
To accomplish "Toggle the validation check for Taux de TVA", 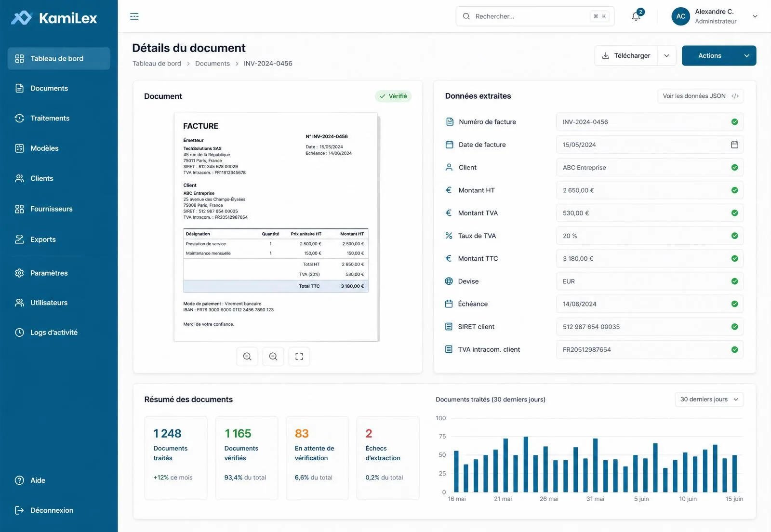I will click(x=734, y=236).
